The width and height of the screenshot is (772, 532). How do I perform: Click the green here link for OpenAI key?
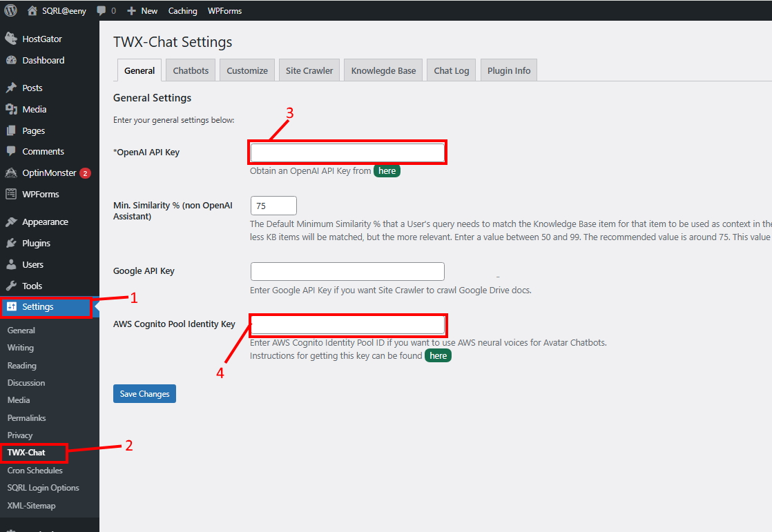(x=387, y=170)
